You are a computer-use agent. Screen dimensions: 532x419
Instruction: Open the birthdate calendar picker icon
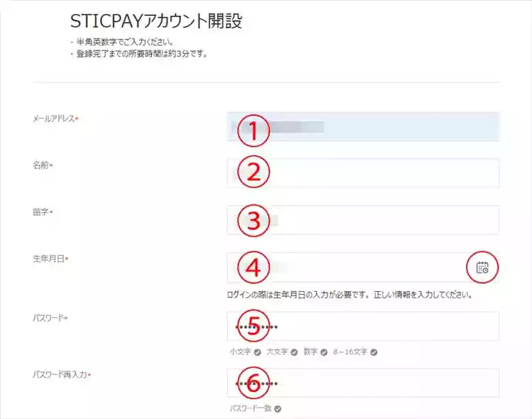point(482,268)
